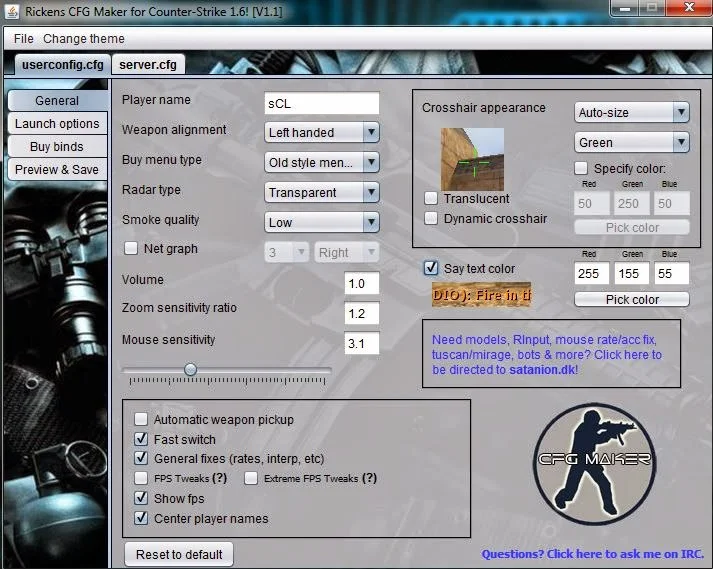Image resolution: width=713 pixels, height=569 pixels.
Task: Open the Buy binds section
Action: click(57, 146)
